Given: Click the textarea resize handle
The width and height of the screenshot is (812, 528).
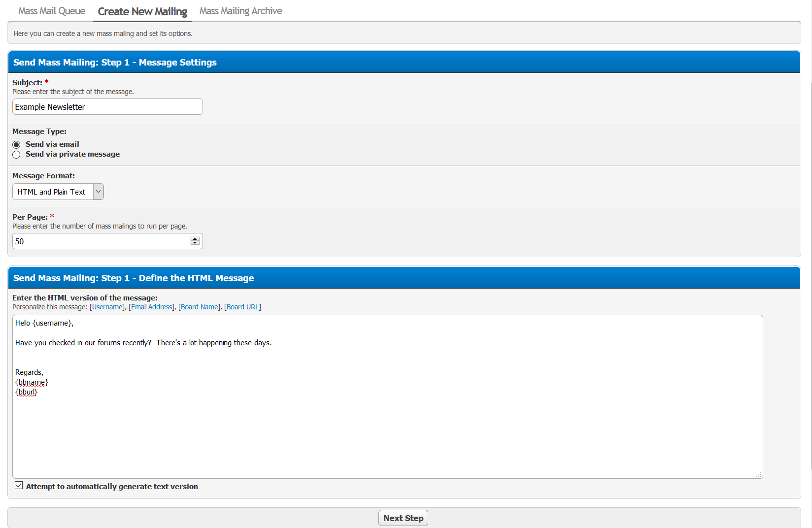Looking at the screenshot, I should [759, 474].
